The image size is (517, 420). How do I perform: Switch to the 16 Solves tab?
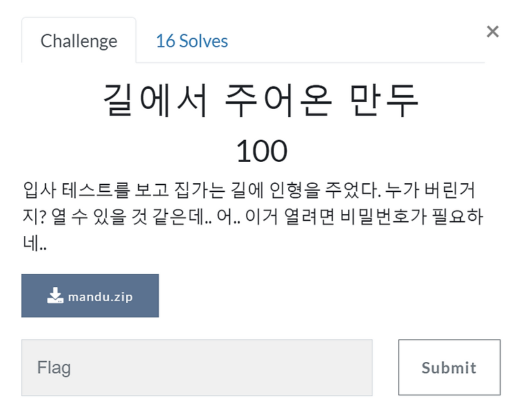192,41
